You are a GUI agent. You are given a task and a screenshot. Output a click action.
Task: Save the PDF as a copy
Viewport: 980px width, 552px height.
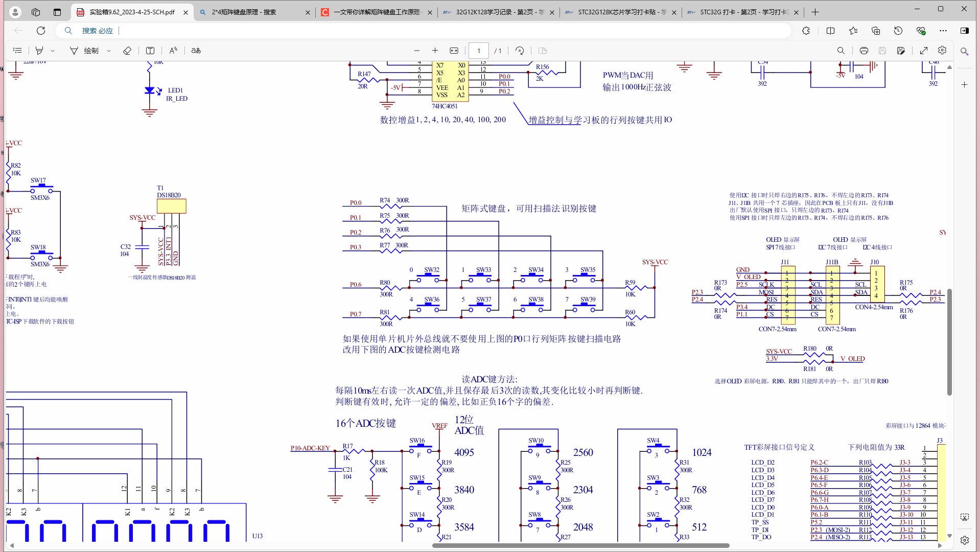click(901, 51)
